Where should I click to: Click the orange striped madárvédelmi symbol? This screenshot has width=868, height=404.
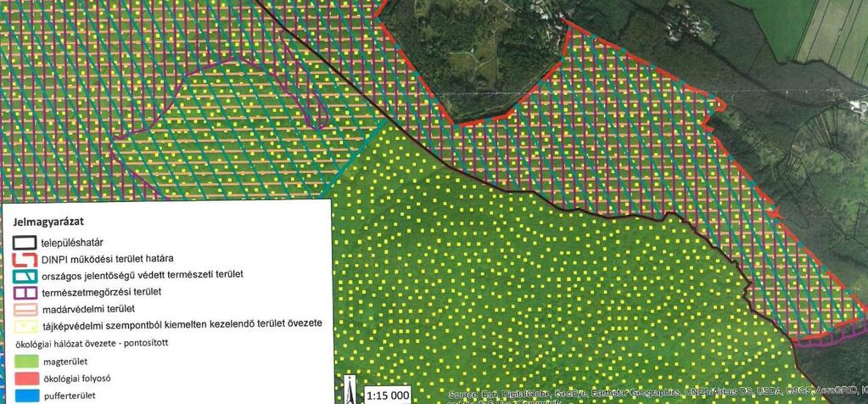25,308
